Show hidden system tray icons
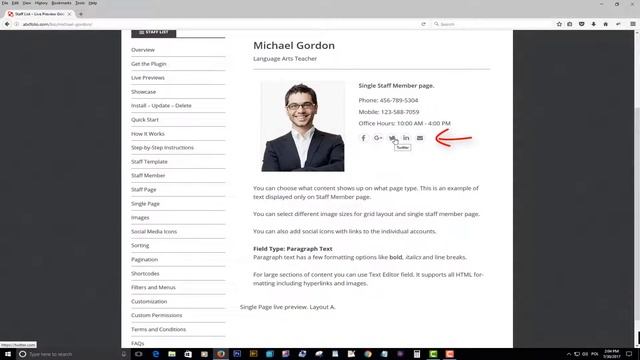Image resolution: width=640 pixels, height=360 pixels. point(569,354)
